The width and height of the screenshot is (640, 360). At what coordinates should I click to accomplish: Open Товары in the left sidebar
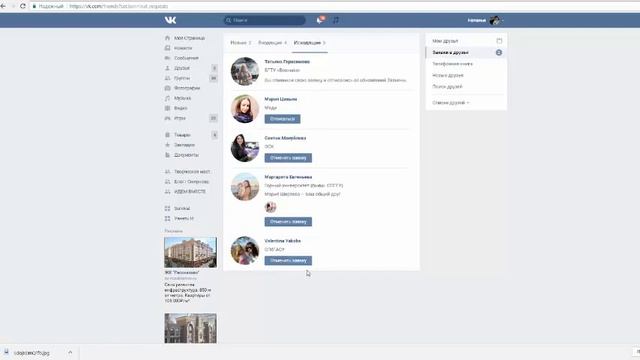point(182,135)
